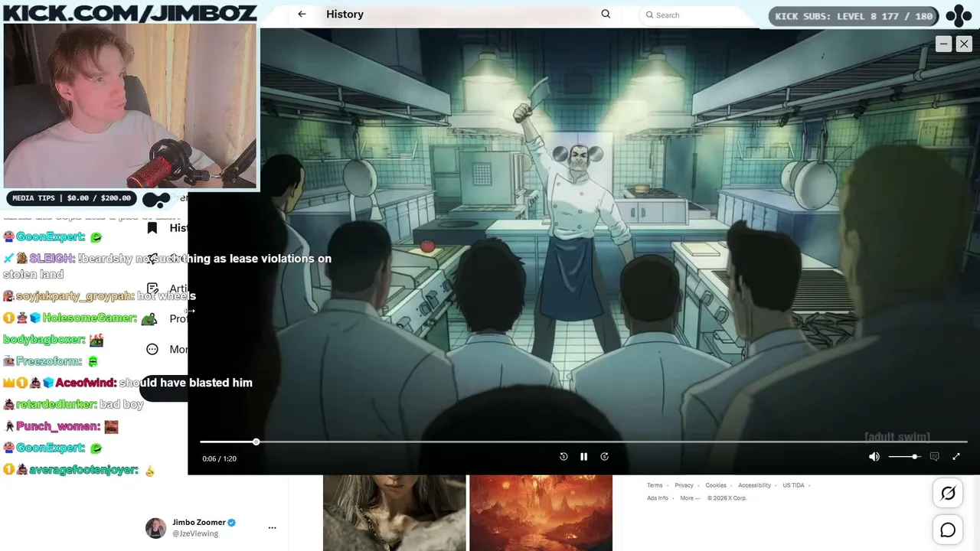Click the magnifier icon in the History header

tap(606, 15)
